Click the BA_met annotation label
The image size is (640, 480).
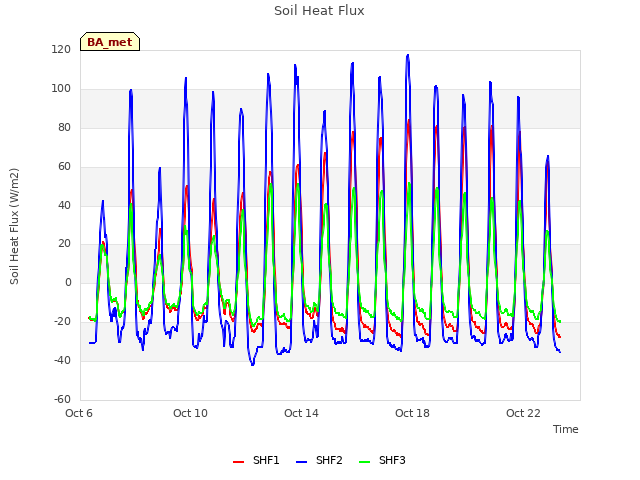[110, 42]
